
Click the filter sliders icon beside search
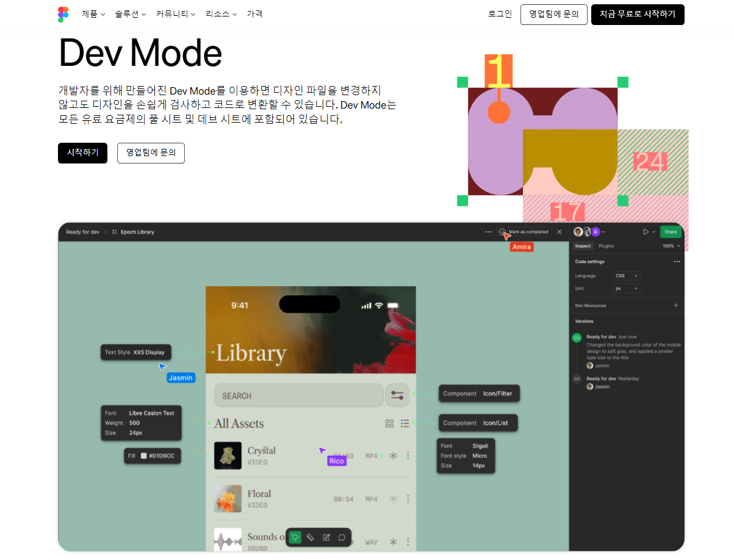point(397,395)
